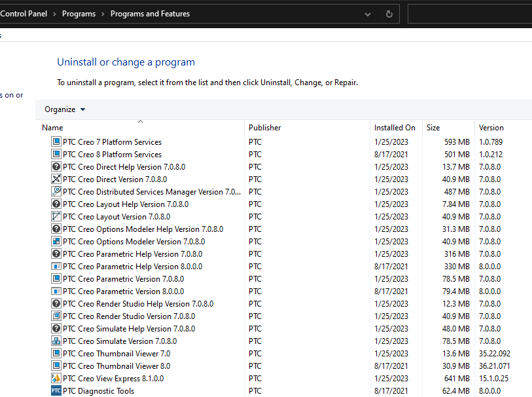Click the PTC Creo 7 Platform Services icon
Image resolution: width=532 pixels, height=397 pixels.
(x=56, y=142)
